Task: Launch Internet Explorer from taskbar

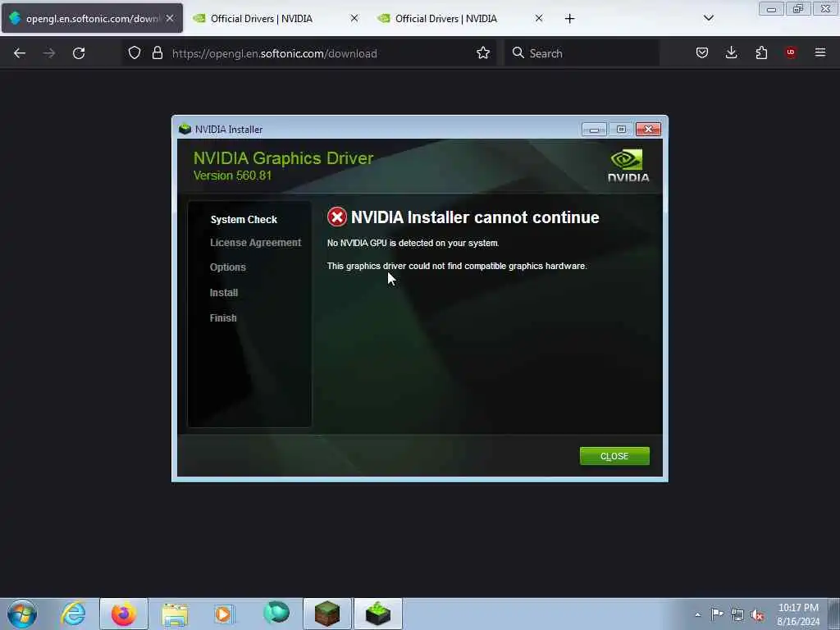Action: pyautogui.click(x=73, y=614)
